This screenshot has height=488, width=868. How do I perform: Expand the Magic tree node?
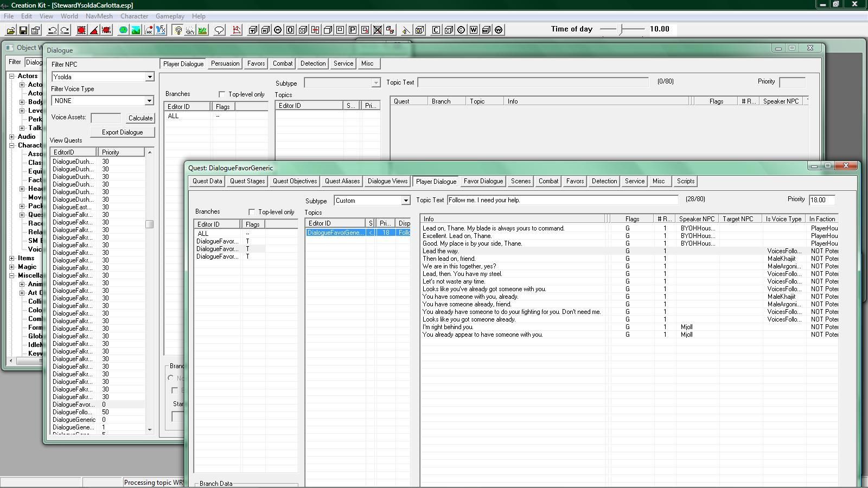tap(11, 267)
